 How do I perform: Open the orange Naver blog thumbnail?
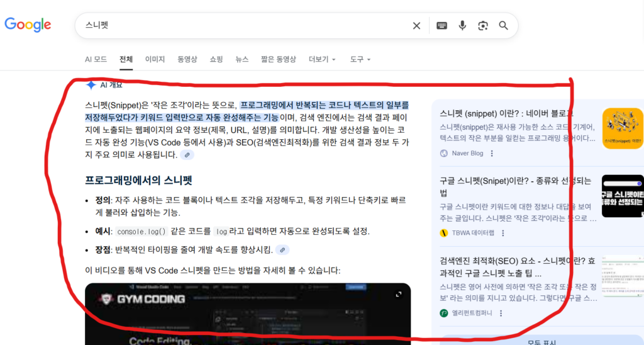pyautogui.click(x=623, y=128)
